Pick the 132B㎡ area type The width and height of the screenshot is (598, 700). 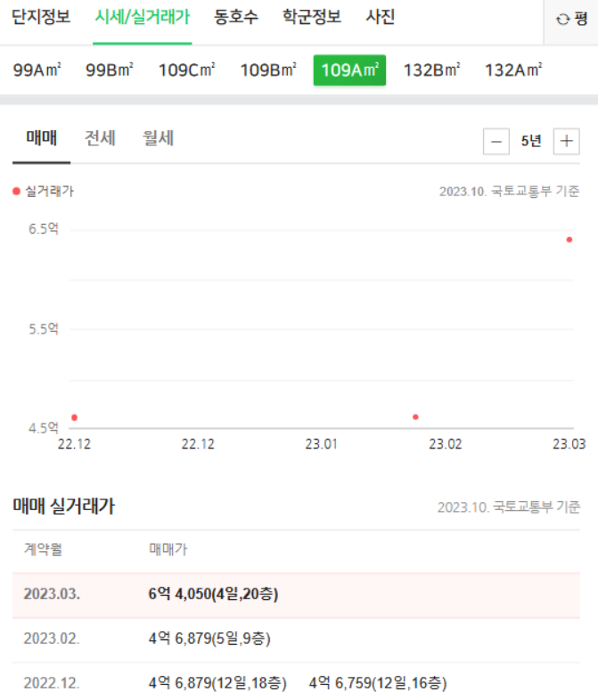431,70
